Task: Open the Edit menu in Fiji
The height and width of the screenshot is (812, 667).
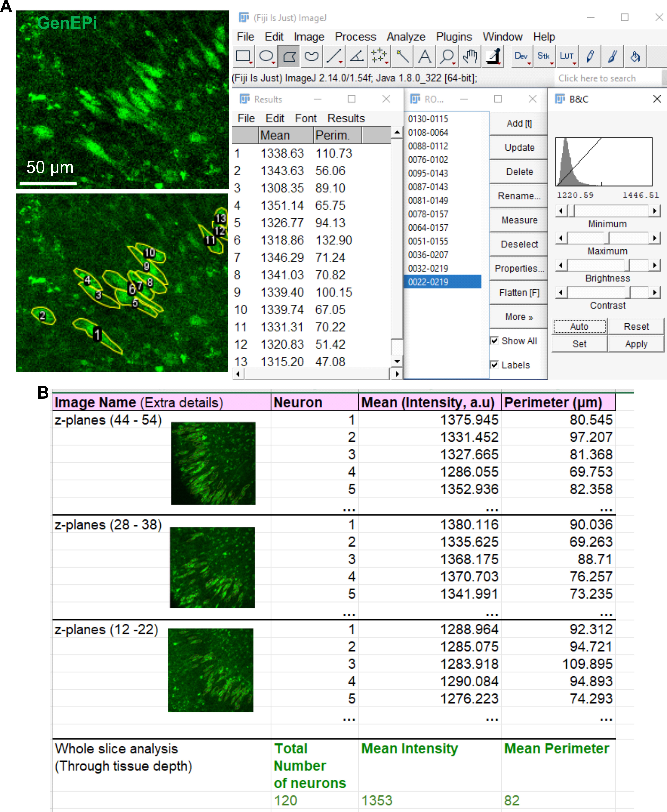Action: point(274,37)
